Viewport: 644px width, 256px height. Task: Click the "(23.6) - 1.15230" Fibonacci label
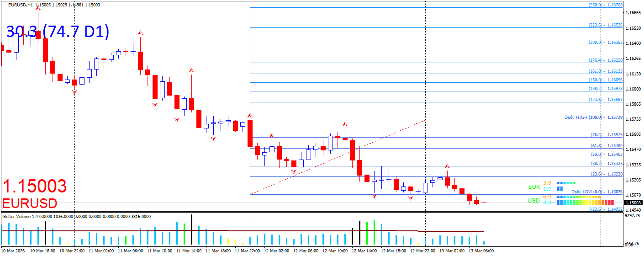(x=607, y=174)
